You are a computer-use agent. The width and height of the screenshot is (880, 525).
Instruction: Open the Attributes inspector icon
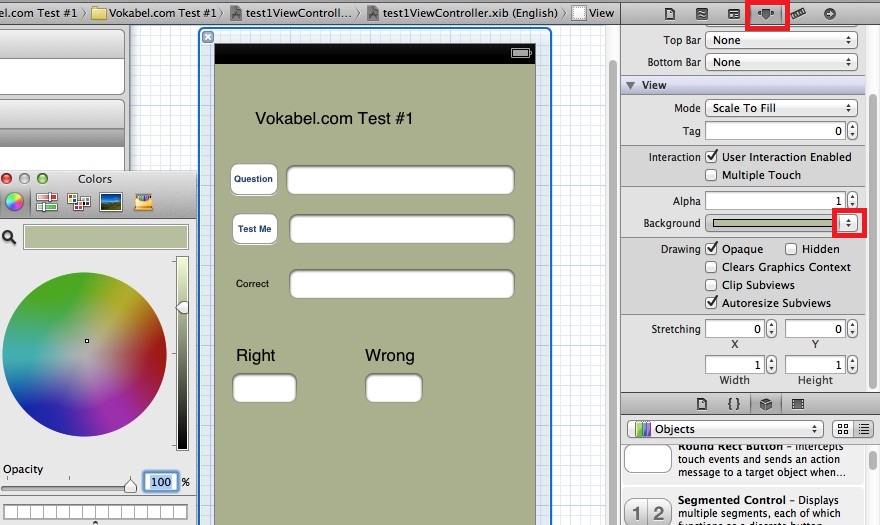766,13
